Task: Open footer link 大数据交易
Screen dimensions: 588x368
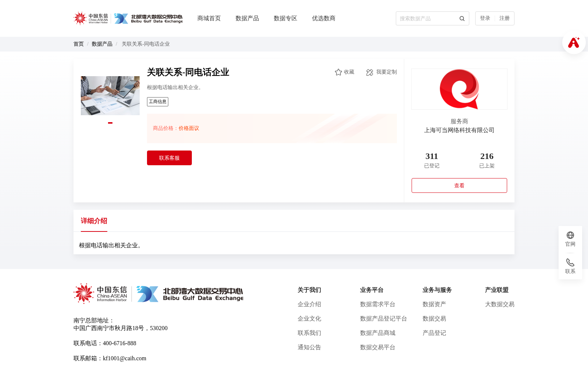Action: click(x=500, y=304)
